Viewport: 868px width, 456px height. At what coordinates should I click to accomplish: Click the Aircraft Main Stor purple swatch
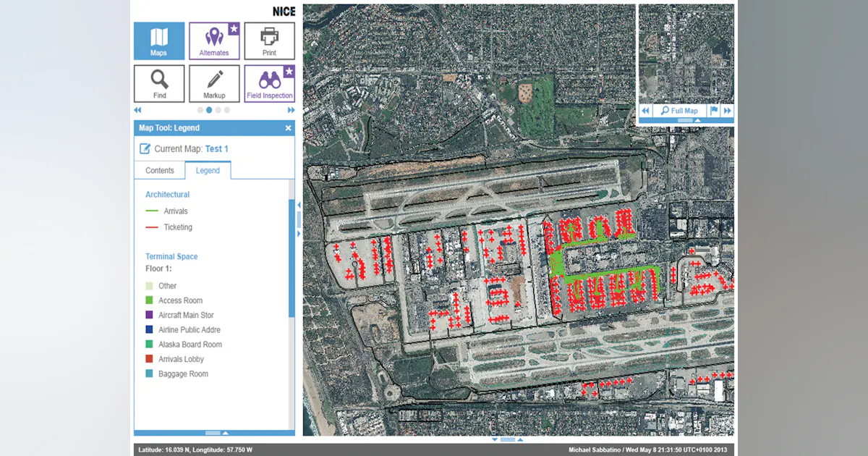click(x=149, y=315)
